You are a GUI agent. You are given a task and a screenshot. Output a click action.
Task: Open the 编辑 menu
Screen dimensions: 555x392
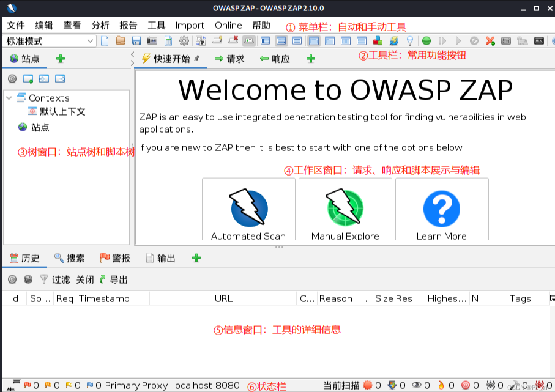click(44, 26)
